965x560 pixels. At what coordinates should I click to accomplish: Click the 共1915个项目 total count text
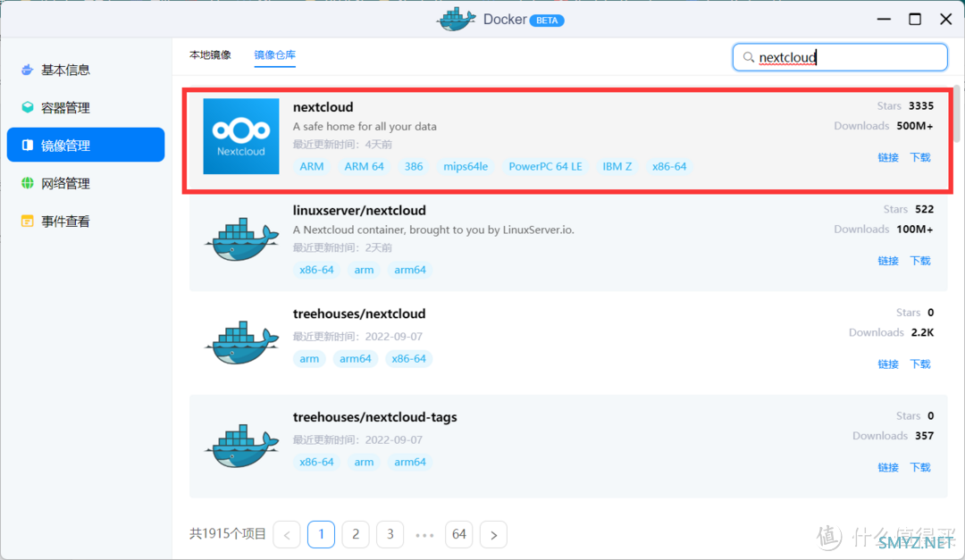(x=228, y=533)
